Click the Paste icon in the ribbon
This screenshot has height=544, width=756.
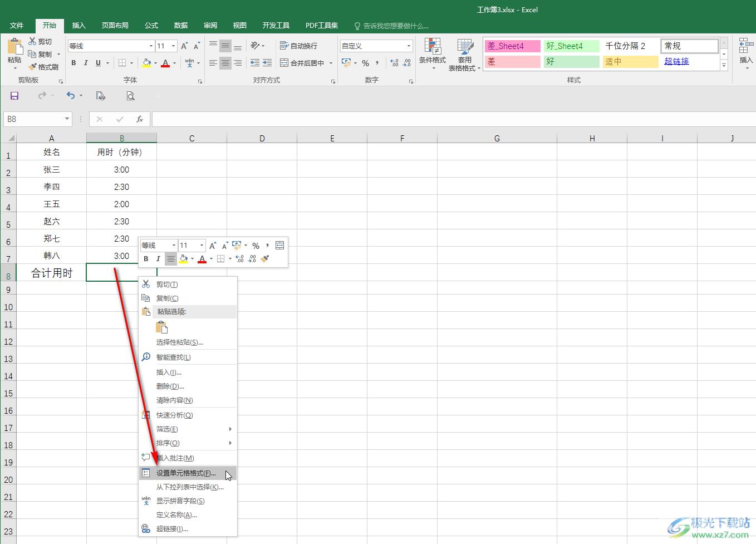(14, 47)
